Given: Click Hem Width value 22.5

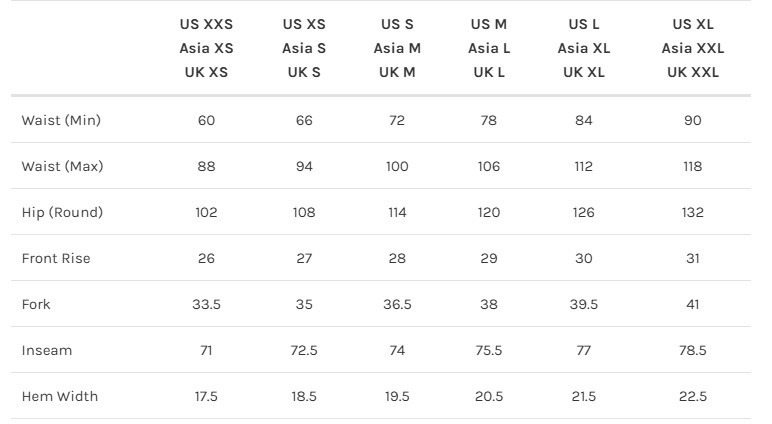Looking at the screenshot, I should (x=693, y=396).
